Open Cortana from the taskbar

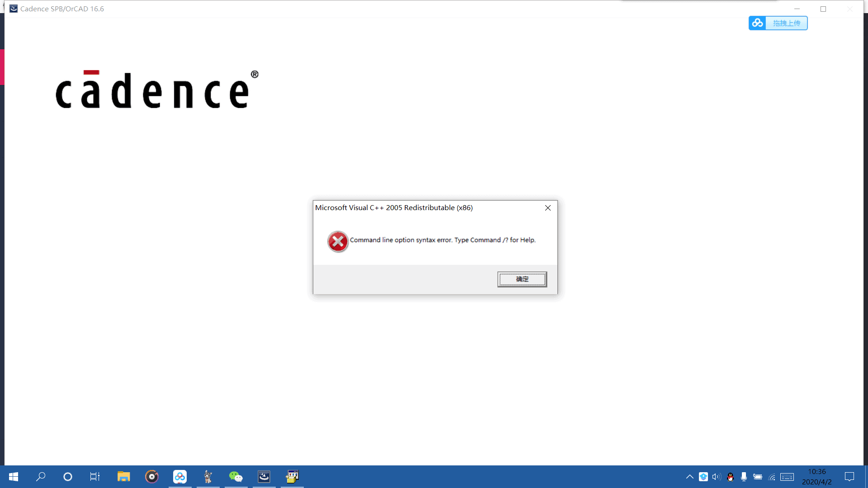(68, 477)
